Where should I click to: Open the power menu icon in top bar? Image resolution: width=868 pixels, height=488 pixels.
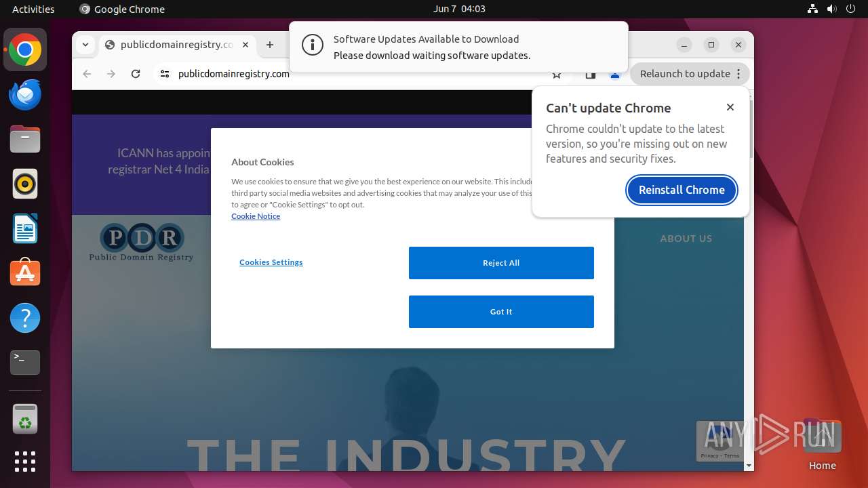[x=851, y=9]
